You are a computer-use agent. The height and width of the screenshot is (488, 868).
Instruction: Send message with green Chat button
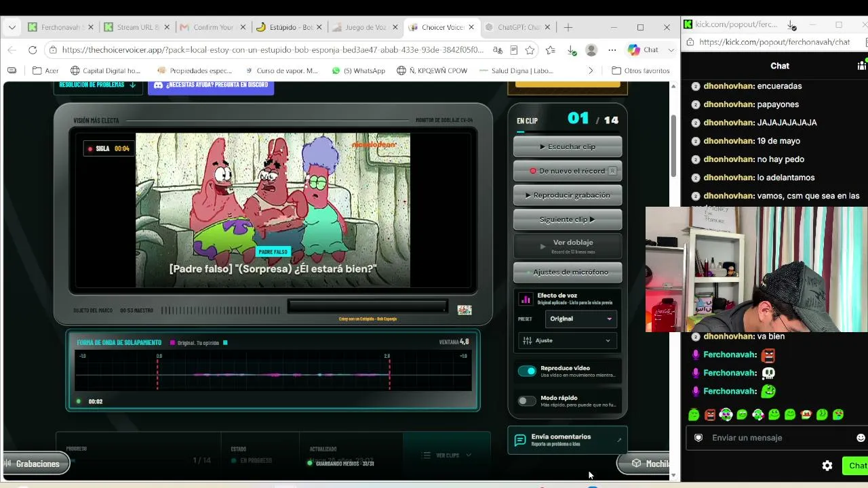[x=856, y=466]
